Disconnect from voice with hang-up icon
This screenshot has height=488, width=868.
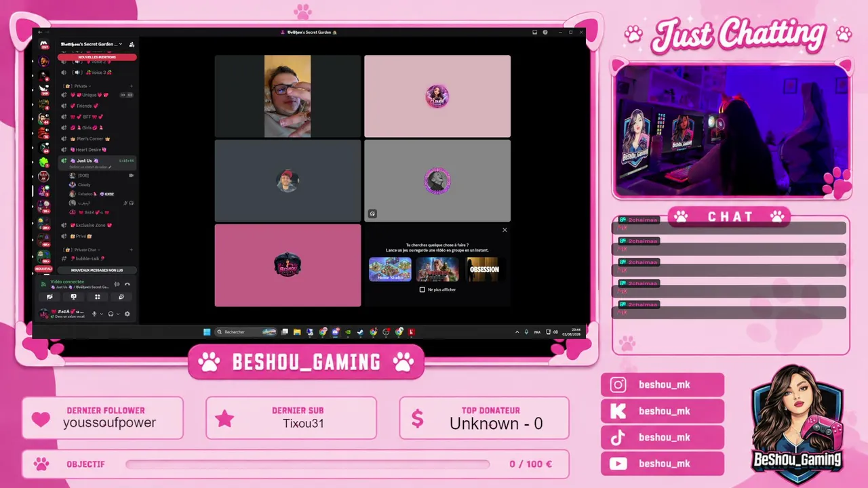point(127,284)
